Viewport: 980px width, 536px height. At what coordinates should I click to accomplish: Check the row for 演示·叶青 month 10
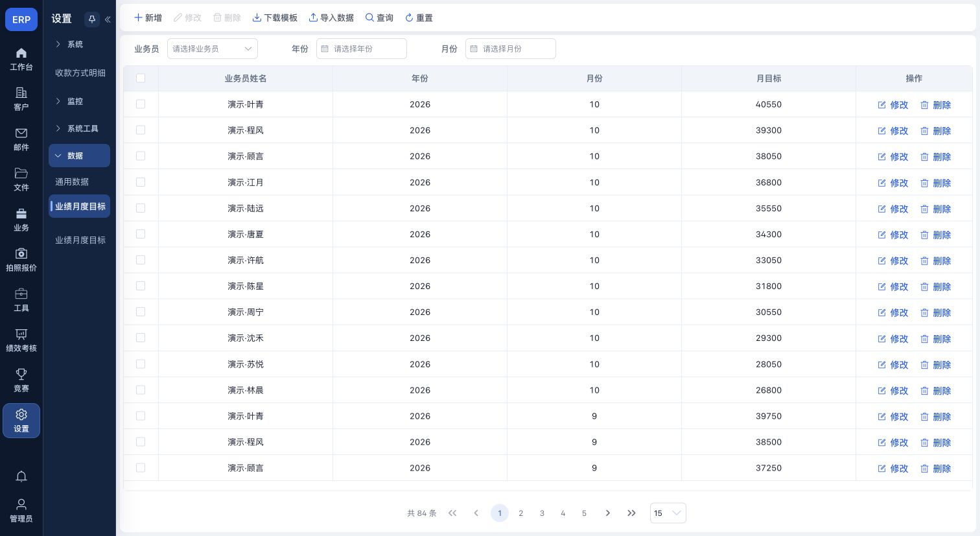pyautogui.click(x=141, y=104)
